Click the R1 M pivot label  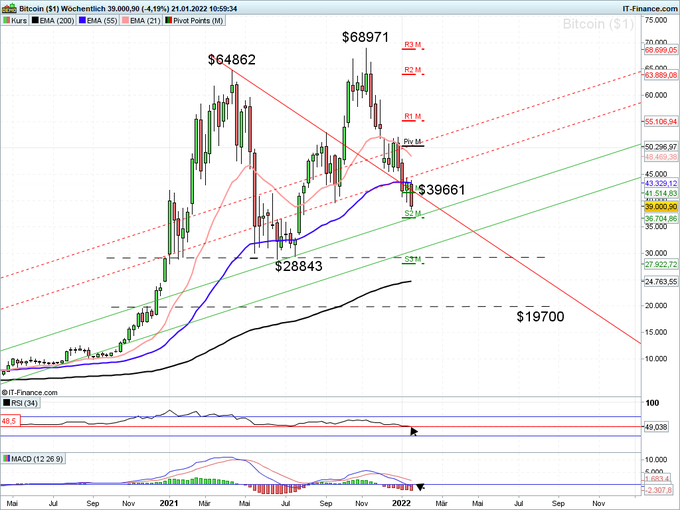pyautogui.click(x=412, y=116)
